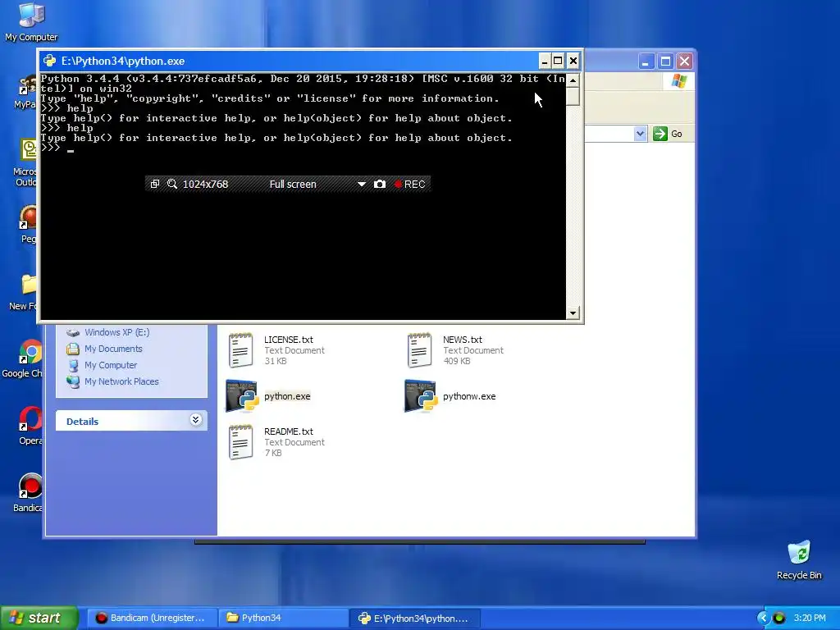Click the pythonw.exe file name label

(469, 396)
